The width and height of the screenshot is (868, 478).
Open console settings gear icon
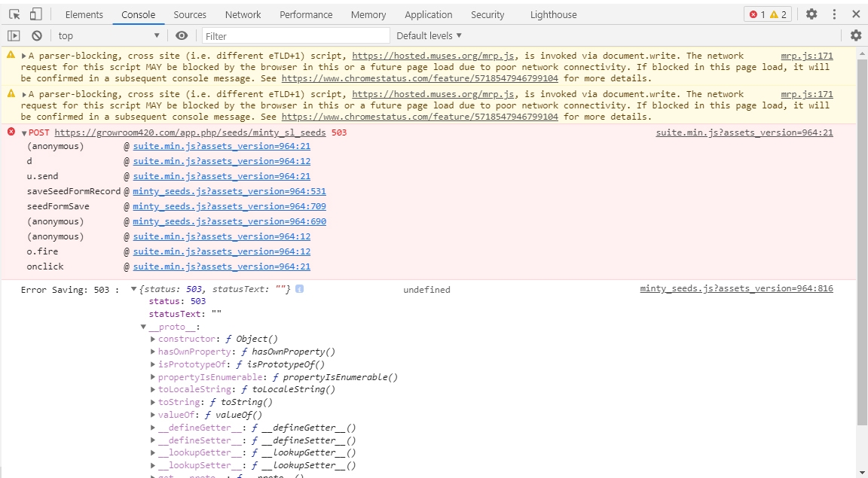(x=855, y=35)
